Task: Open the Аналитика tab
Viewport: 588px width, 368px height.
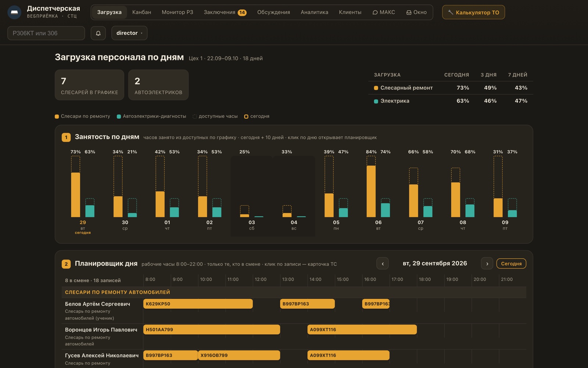Action: [x=314, y=12]
